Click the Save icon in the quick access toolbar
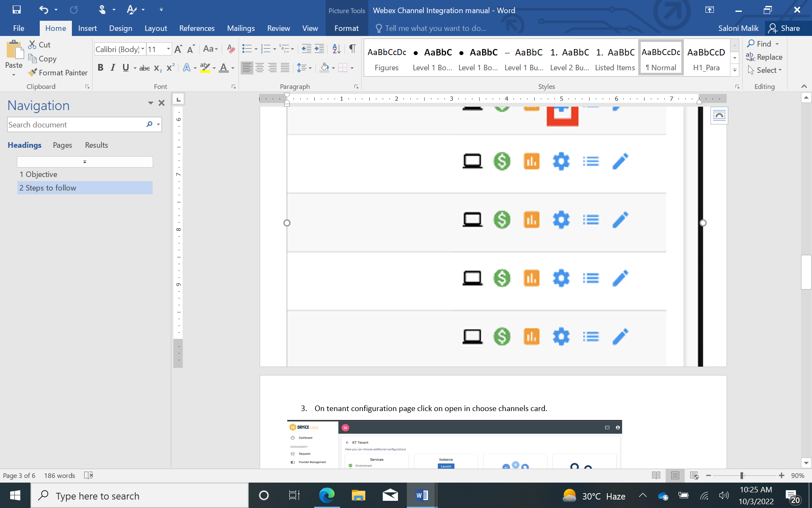 16,10
